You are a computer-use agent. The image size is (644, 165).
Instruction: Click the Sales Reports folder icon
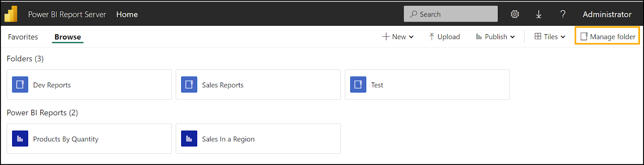[x=189, y=85]
